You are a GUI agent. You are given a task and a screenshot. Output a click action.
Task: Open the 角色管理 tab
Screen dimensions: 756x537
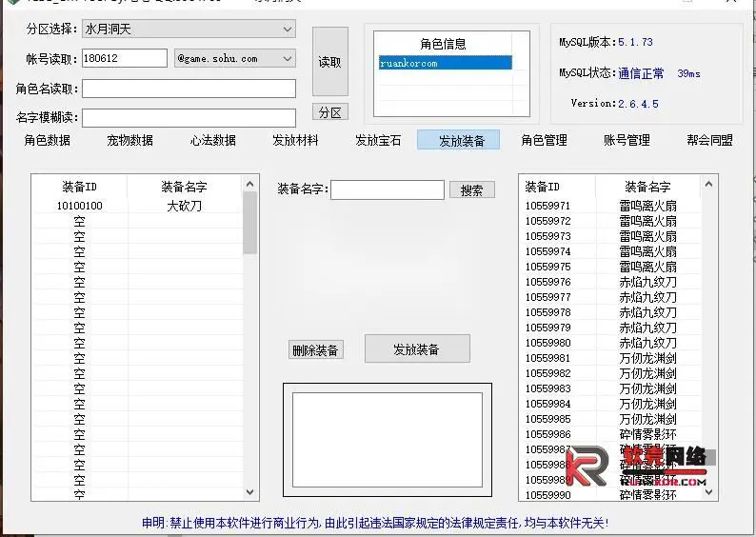click(x=544, y=140)
